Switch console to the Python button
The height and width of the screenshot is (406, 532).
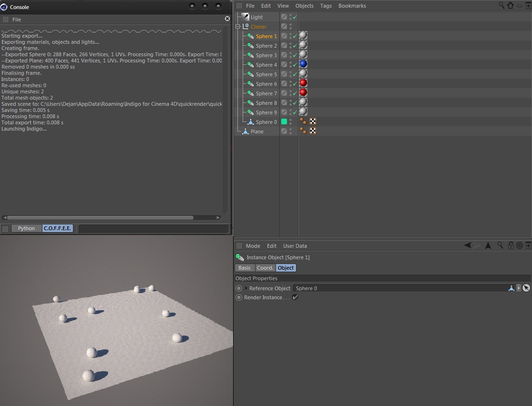click(26, 228)
